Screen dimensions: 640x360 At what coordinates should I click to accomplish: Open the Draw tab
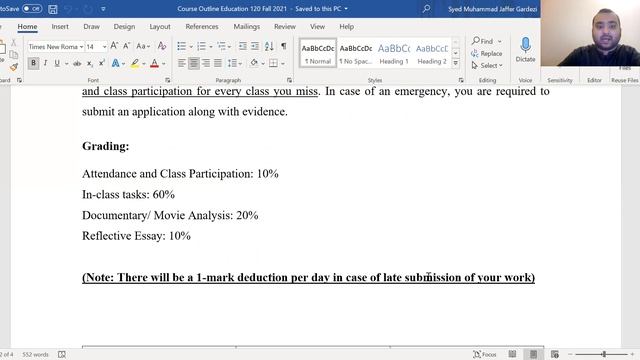pos(91,27)
